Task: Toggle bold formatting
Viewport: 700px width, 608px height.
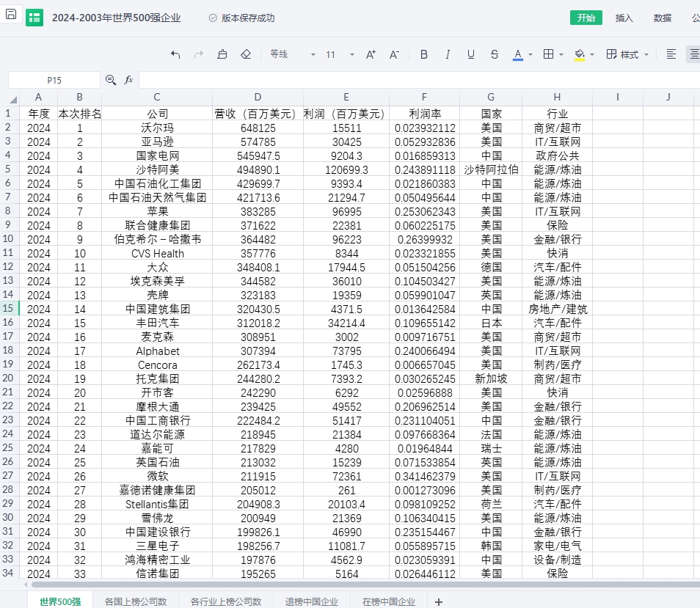Action: (424, 54)
